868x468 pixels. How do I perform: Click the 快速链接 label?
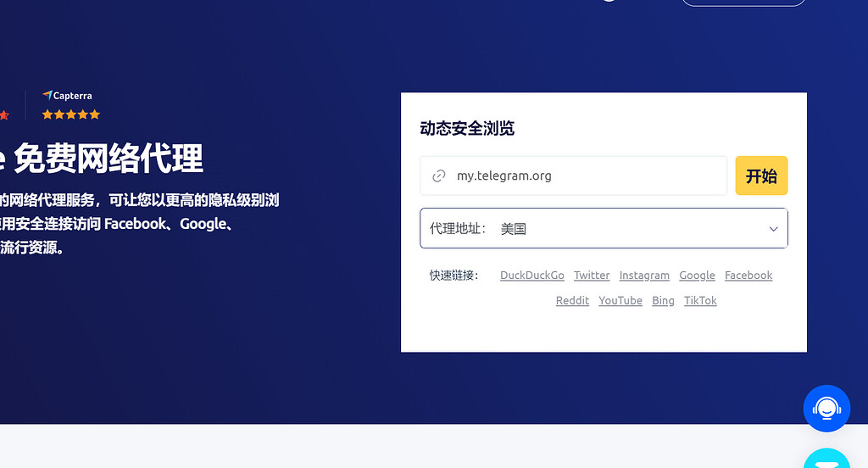pyautogui.click(x=454, y=276)
